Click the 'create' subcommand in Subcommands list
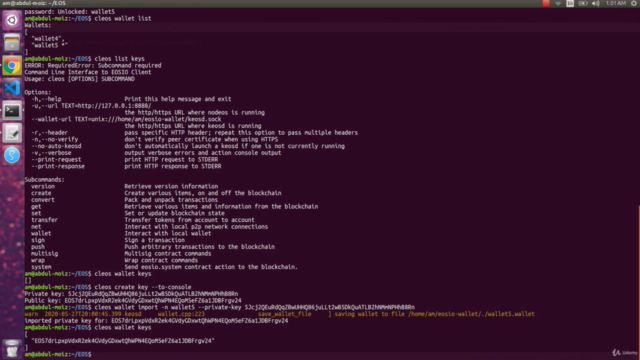640x360 pixels. coord(41,193)
